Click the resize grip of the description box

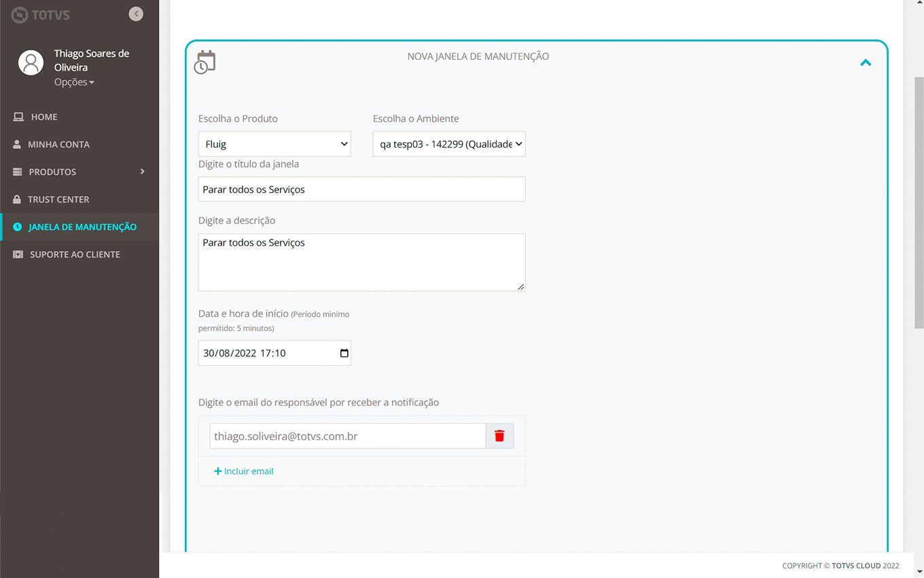tap(520, 287)
